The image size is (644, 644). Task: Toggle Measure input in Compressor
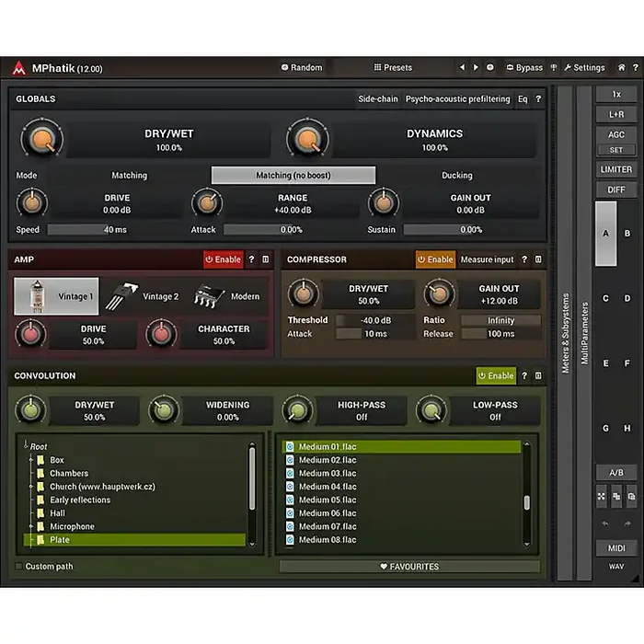point(487,259)
